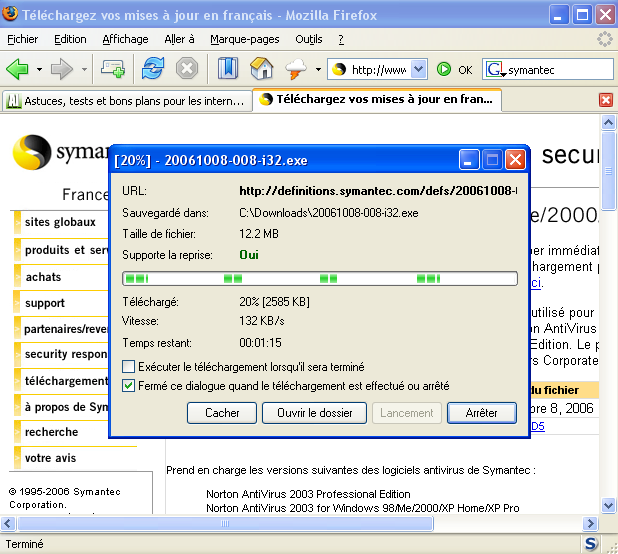
Task: Click the Terminé status bar text
Action: 24,544
